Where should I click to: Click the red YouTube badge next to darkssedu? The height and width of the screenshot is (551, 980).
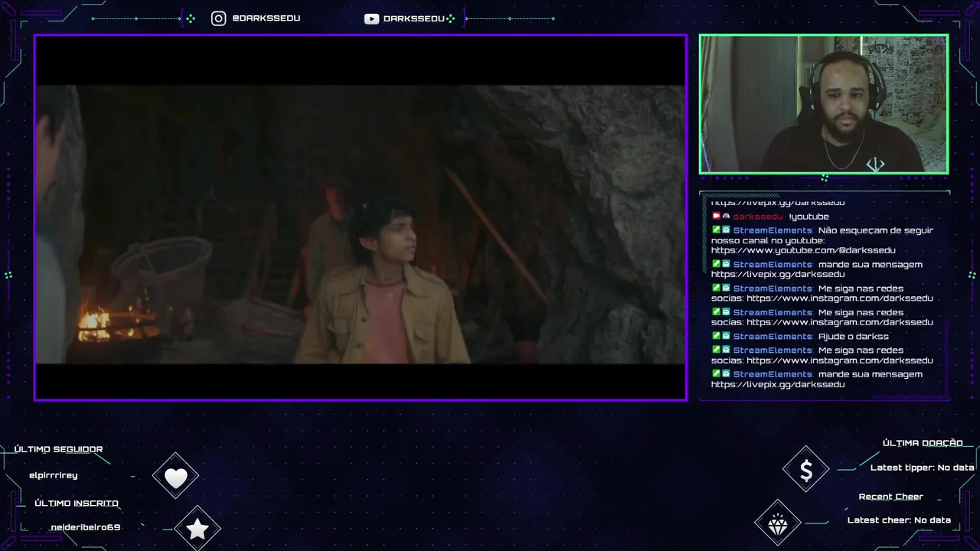point(716,216)
